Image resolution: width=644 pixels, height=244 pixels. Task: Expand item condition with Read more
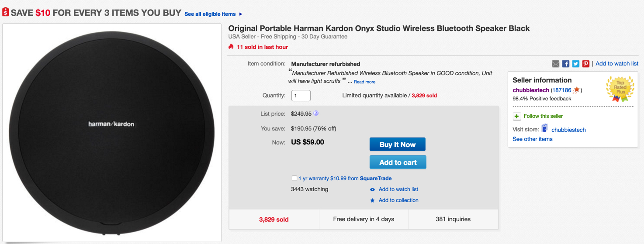click(364, 82)
